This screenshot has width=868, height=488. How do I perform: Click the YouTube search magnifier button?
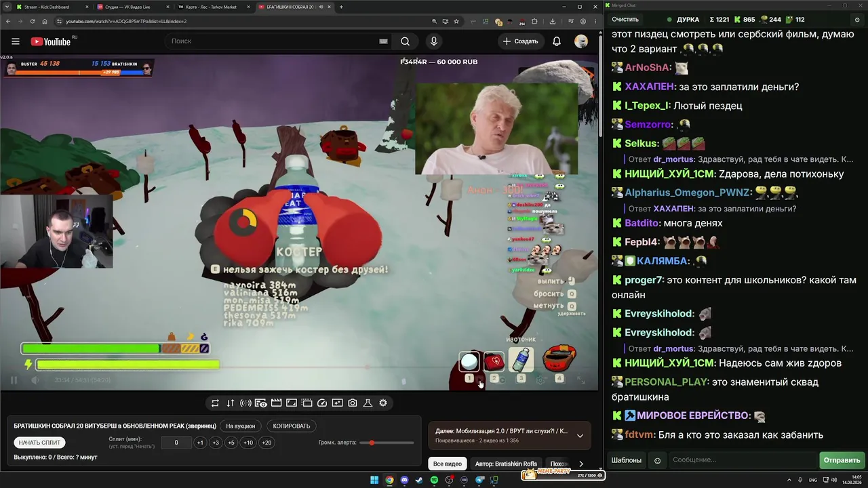405,41
